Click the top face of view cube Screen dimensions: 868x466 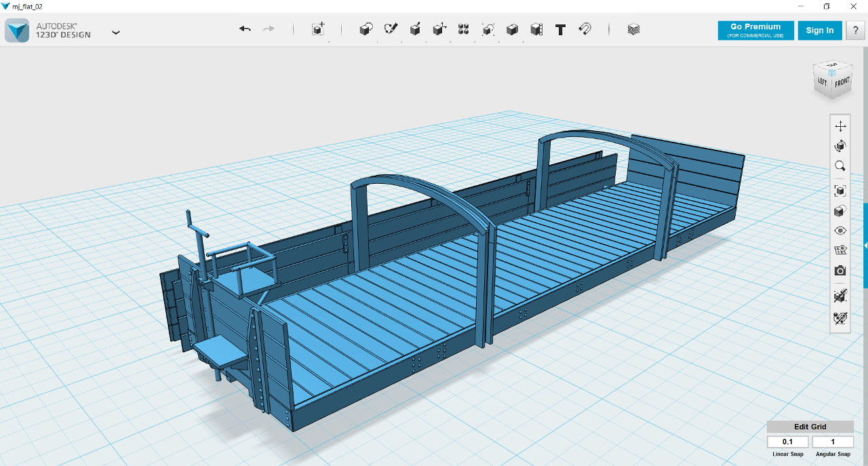coord(832,66)
